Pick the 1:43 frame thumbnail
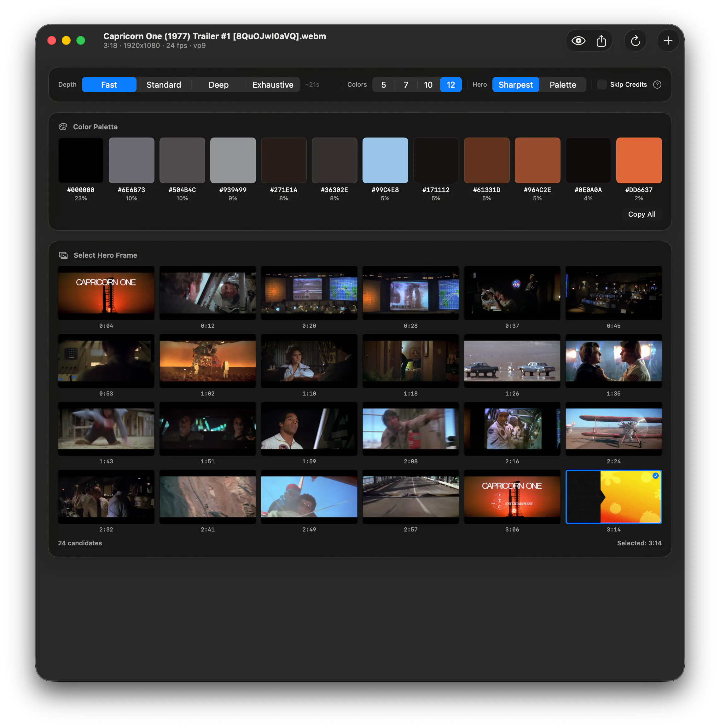This screenshot has width=720, height=728. tap(106, 428)
